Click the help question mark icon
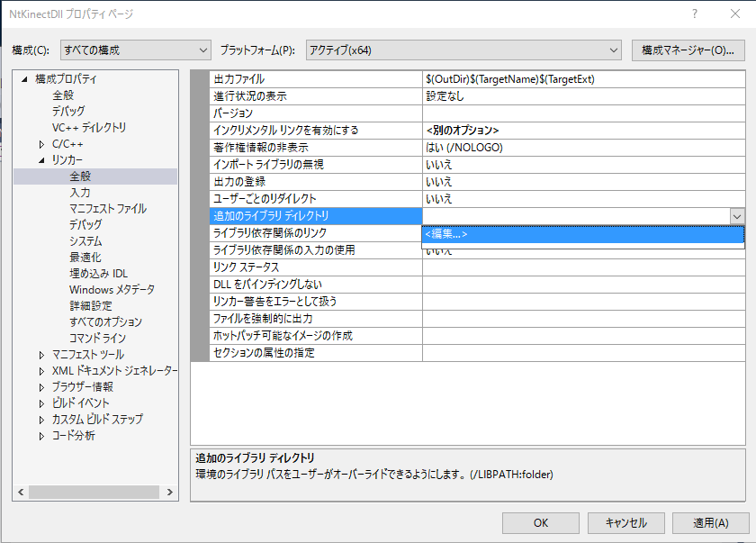This screenshot has width=756, height=543. point(694,15)
